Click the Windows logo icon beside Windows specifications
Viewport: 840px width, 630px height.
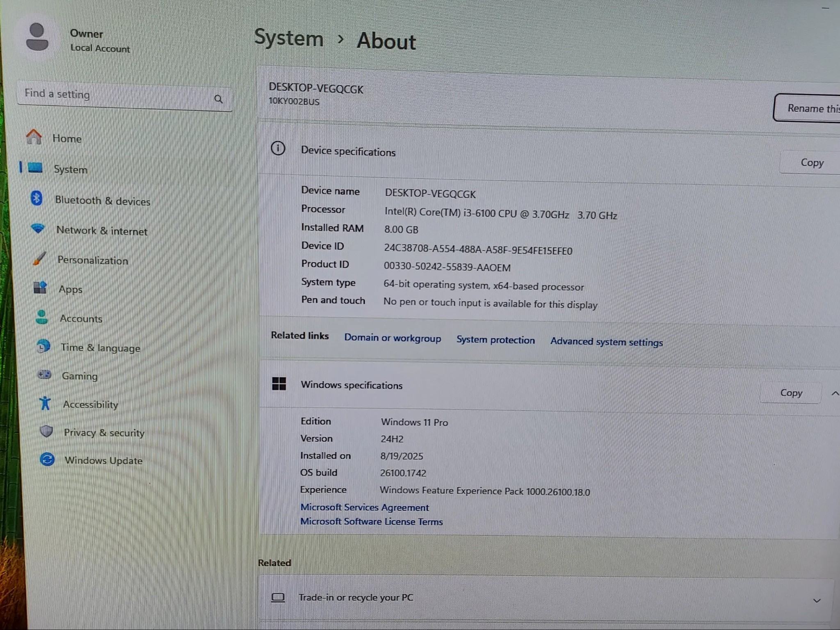click(x=279, y=384)
